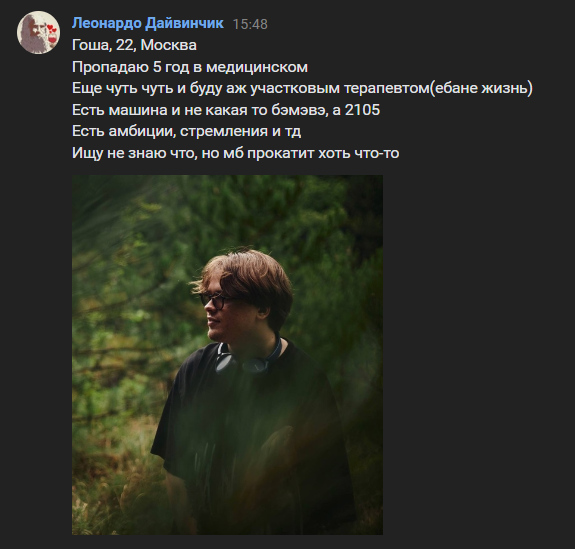Screen dimensions: 575x549
Task: Select the line "Есть амбиции, стремления и тд"
Action: point(186,131)
